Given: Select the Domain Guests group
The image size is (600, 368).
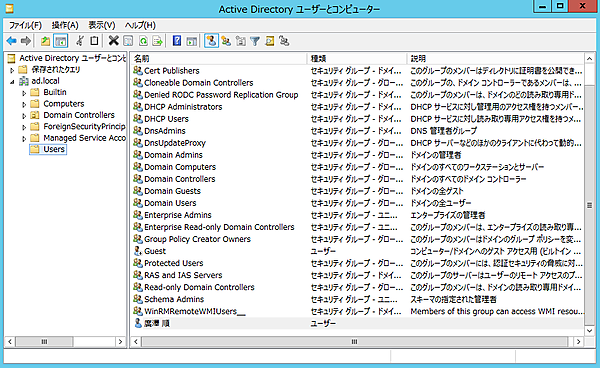Looking at the screenshot, I should 172,191.
